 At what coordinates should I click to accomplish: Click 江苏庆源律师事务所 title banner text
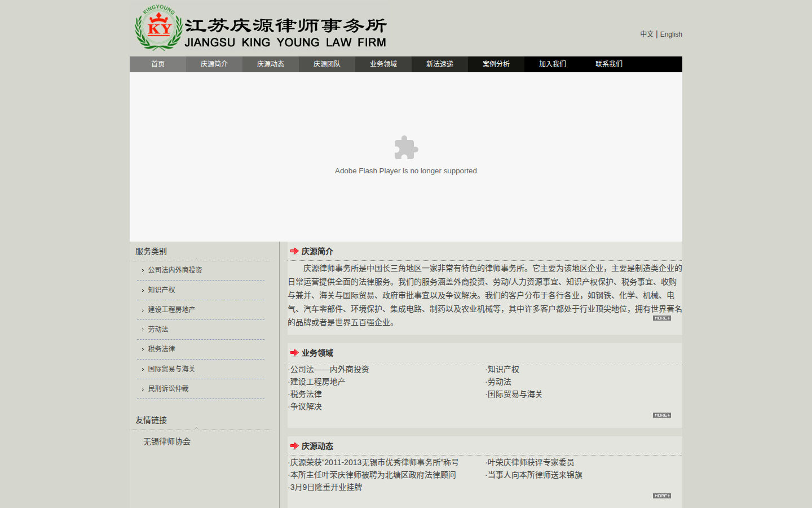pyautogui.click(x=285, y=26)
